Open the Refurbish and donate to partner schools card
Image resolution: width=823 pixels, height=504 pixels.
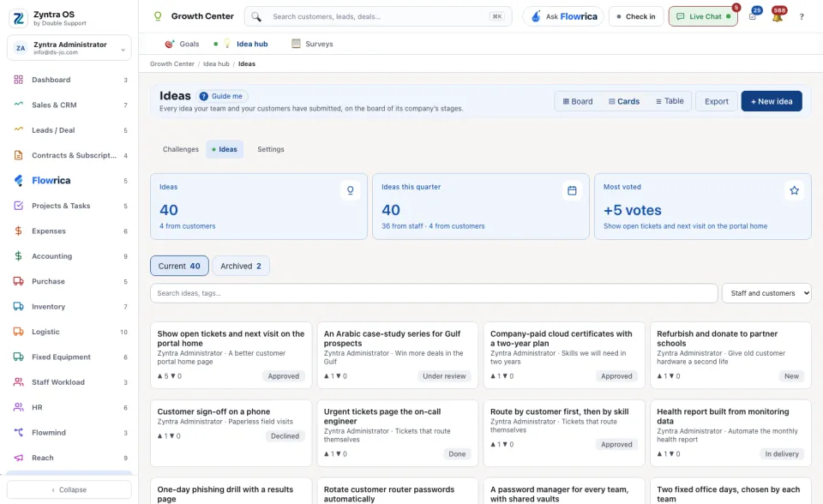(730, 356)
